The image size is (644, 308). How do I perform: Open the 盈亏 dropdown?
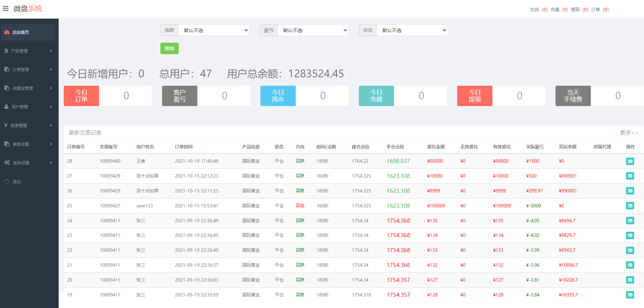313,30
